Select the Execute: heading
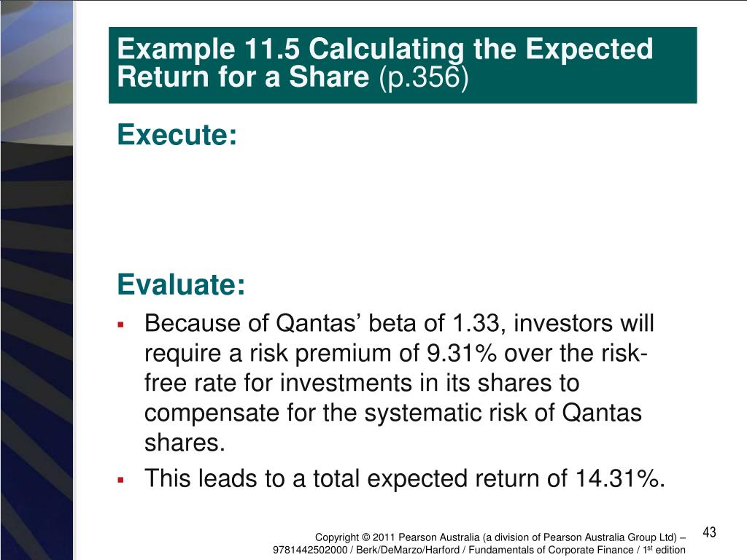This screenshot has width=747, height=560. [x=177, y=135]
